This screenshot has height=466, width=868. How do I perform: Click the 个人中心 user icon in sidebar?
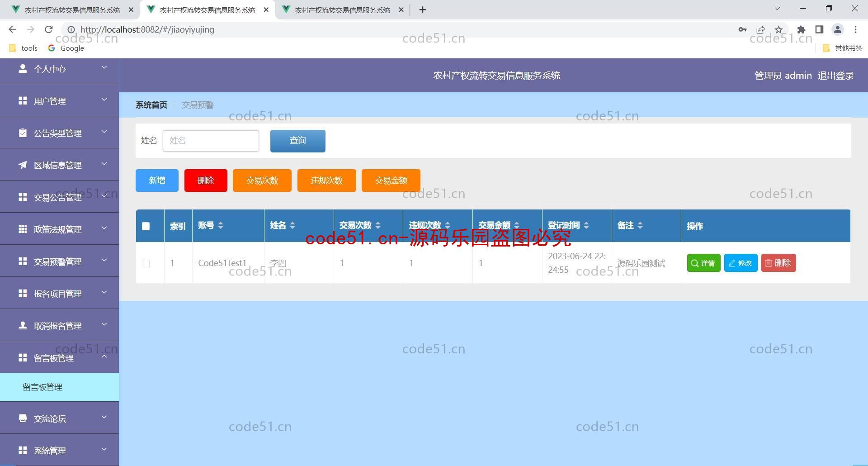coord(23,68)
